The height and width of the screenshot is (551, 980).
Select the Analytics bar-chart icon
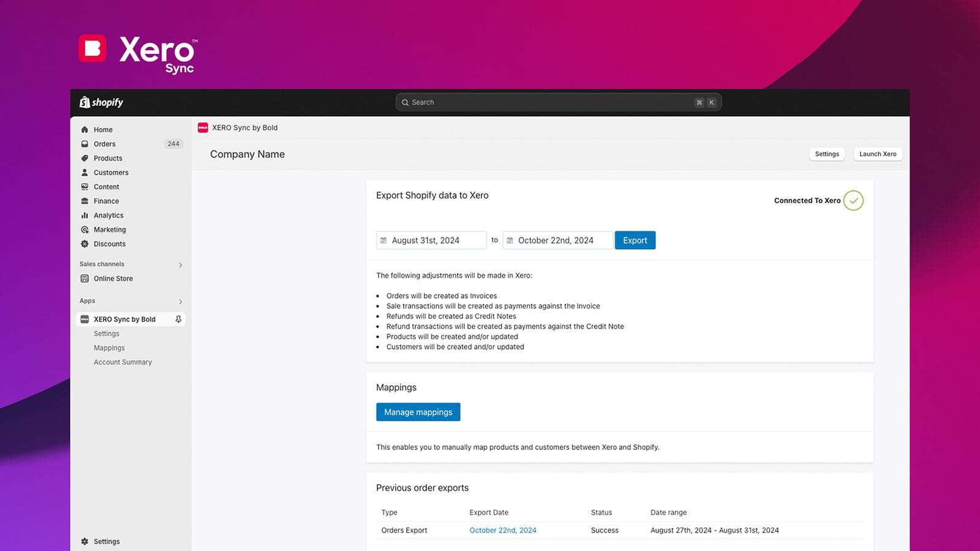(x=85, y=215)
